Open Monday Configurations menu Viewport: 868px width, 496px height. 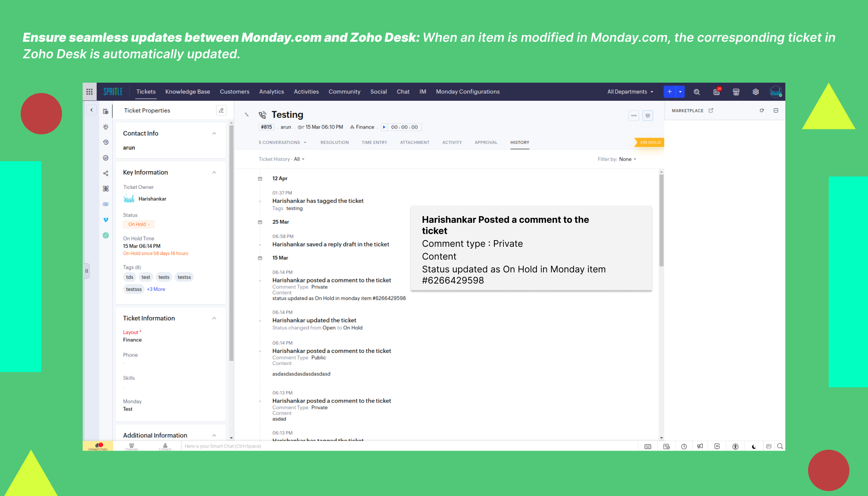tap(468, 92)
